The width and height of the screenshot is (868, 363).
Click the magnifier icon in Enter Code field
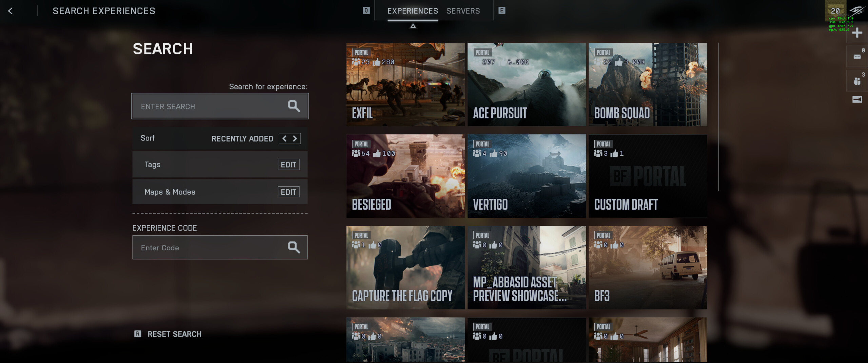coord(294,248)
